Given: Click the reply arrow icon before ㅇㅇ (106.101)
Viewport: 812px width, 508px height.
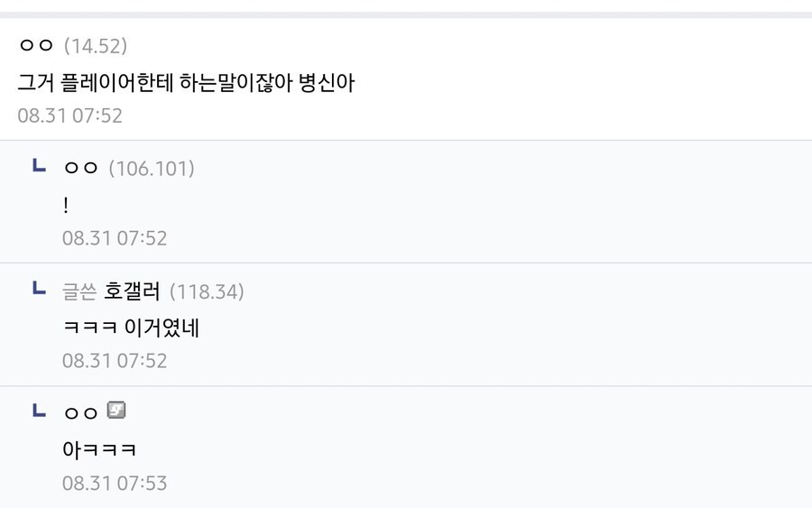Looking at the screenshot, I should pyautogui.click(x=39, y=166).
